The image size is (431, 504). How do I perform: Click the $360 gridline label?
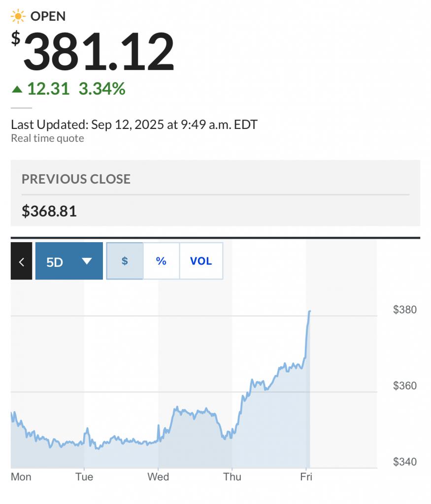[x=404, y=385]
